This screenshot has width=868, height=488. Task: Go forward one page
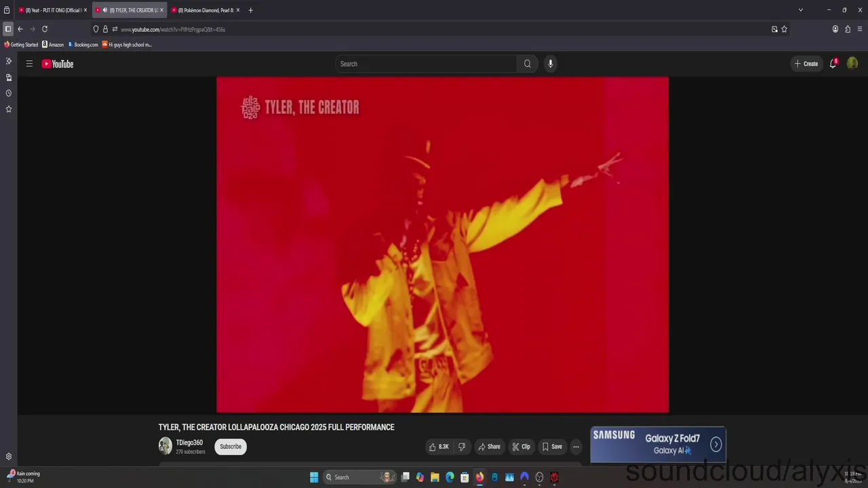coord(32,29)
